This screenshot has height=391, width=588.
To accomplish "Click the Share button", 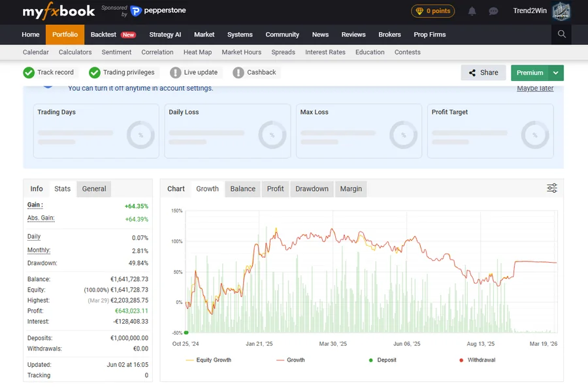I will coord(483,73).
